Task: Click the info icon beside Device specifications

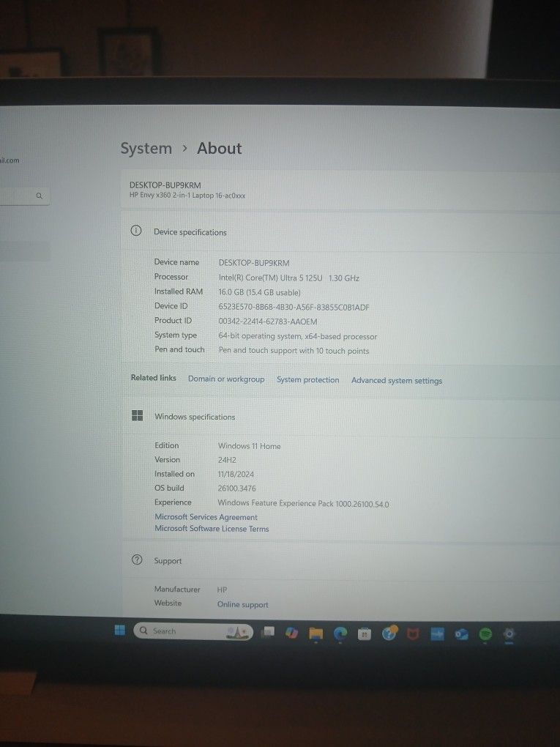Action: pos(135,231)
